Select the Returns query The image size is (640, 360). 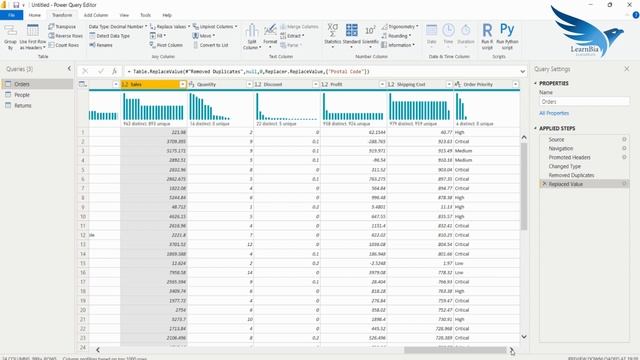click(38, 105)
